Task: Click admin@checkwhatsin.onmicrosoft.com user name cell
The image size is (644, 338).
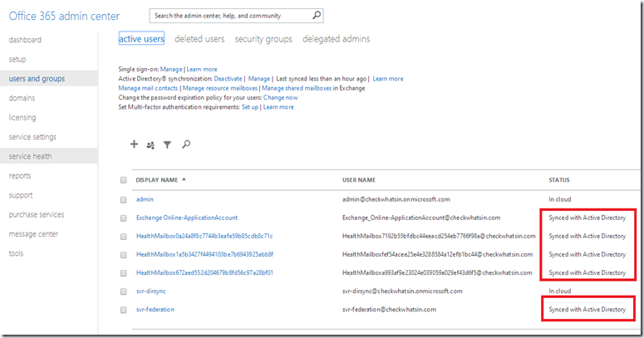Action: (396, 199)
